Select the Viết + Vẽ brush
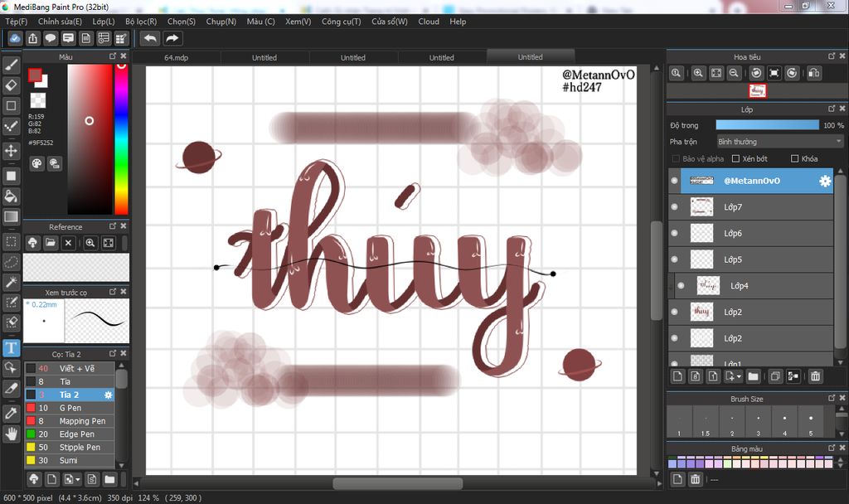This screenshot has width=849, height=504. [x=70, y=369]
